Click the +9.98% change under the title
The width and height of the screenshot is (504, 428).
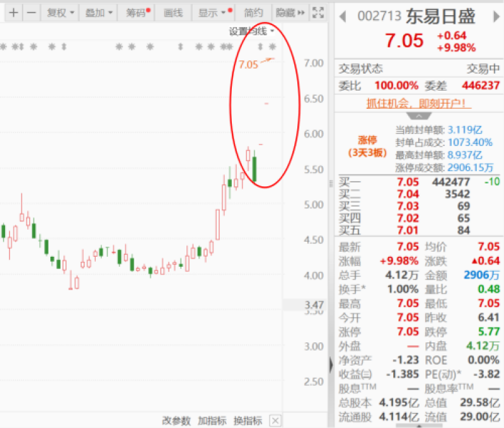456,48
